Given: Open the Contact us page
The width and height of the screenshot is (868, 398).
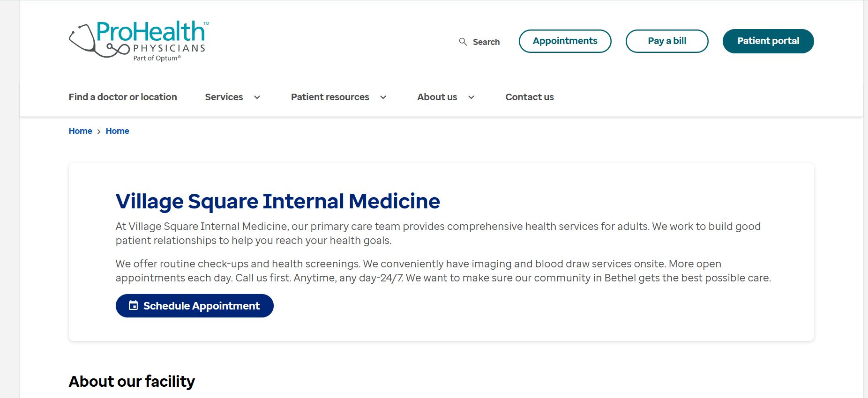Looking at the screenshot, I should [x=529, y=97].
